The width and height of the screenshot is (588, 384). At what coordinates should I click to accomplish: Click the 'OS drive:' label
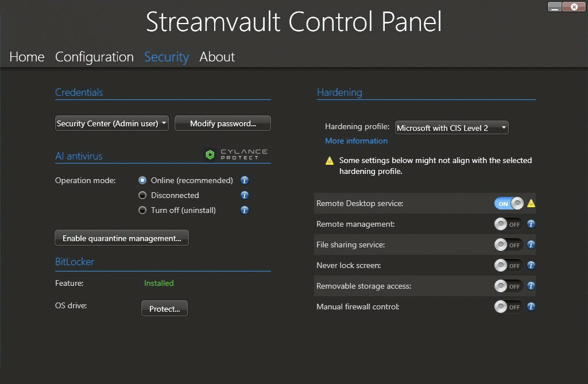pyautogui.click(x=71, y=305)
